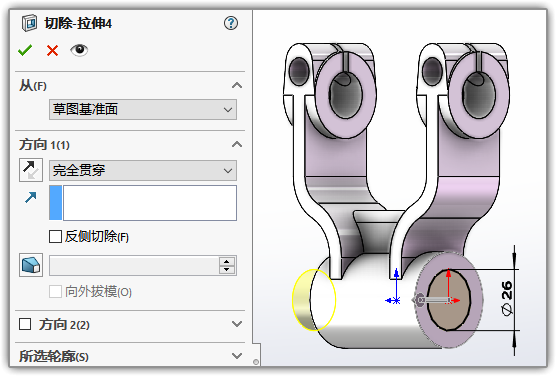Toggle the detailed preview eye icon
This screenshot has width=556, height=376.
[x=79, y=50]
